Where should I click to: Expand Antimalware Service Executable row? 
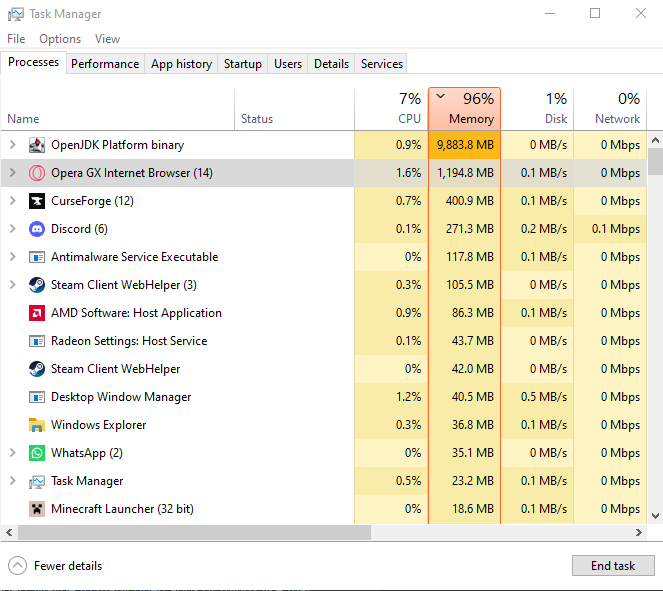[13, 257]
